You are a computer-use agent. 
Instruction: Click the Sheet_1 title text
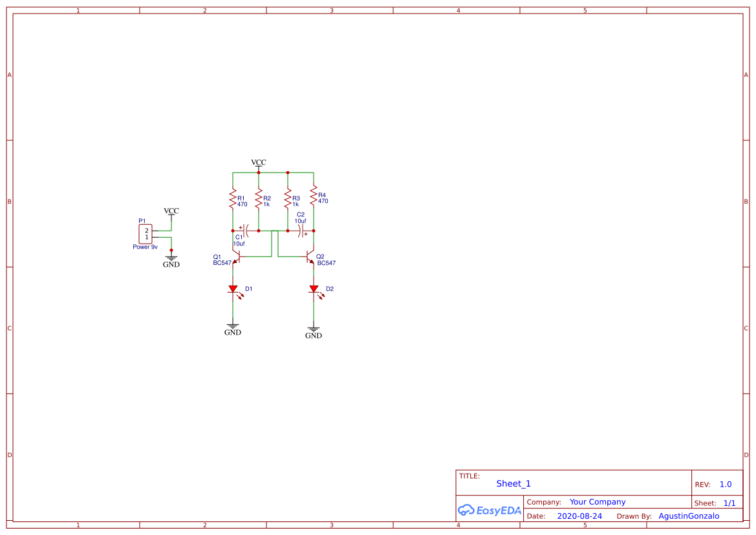[513, 483]
